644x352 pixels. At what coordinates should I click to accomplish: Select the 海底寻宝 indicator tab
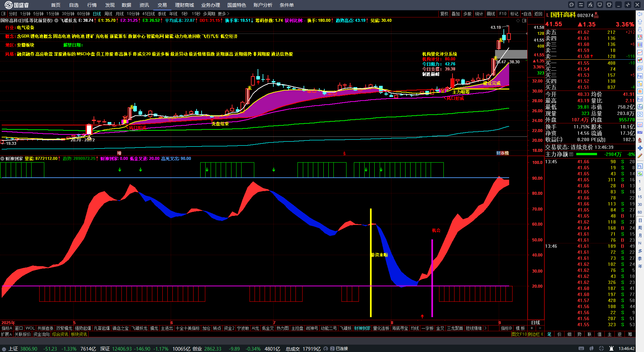click(x=400, y=328)
